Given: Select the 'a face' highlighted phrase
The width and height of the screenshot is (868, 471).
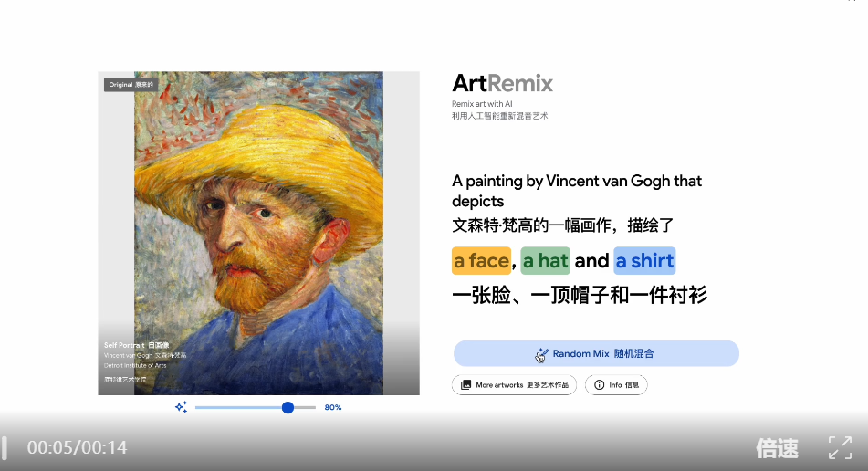Looking at the screenshot, I should point(481,261).
